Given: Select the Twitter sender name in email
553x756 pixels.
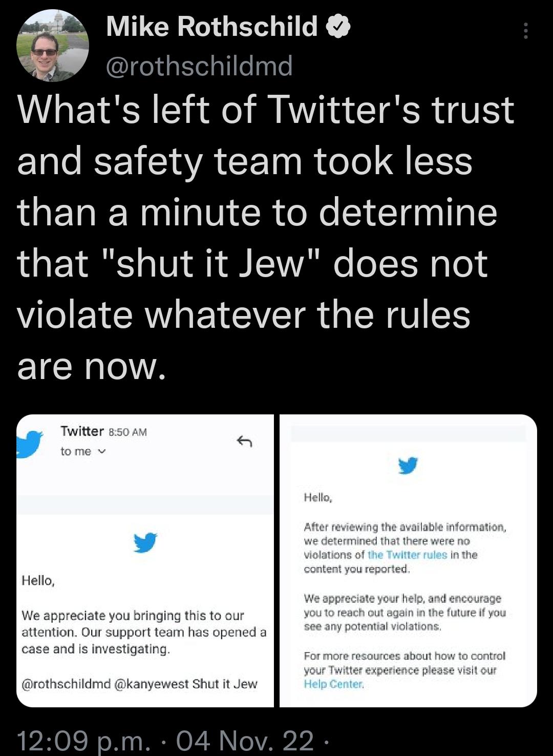Looking at the screenshot, I should tap(82, 431).
